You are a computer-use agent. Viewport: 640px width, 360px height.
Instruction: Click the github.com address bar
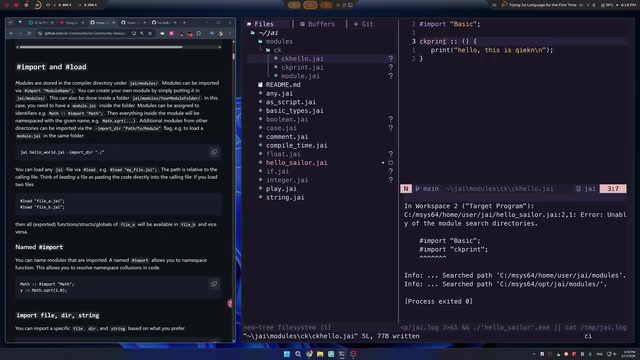[x=86, y=33]
